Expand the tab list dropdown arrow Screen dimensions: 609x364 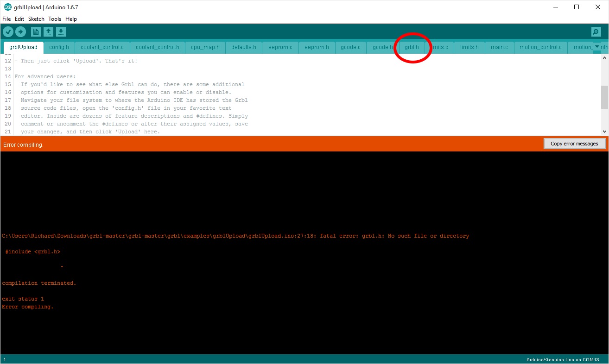point(597,47)
